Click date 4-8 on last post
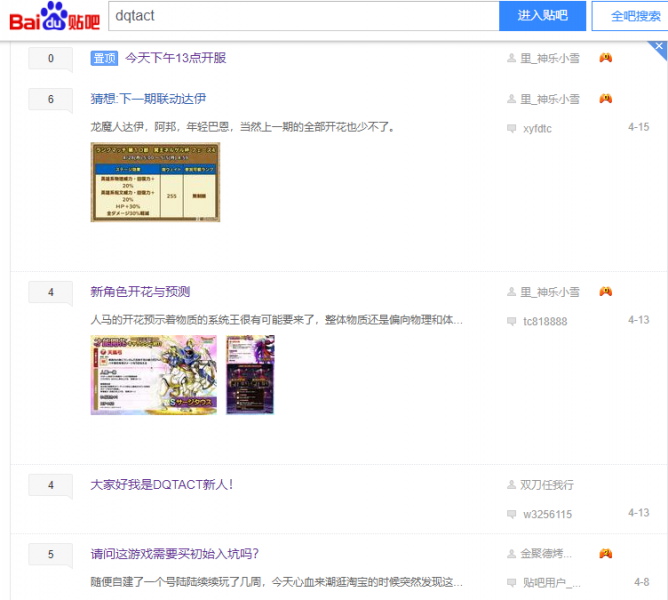Image resolution: width=668 pixels, height=600 pixels. tap(642, 582)
